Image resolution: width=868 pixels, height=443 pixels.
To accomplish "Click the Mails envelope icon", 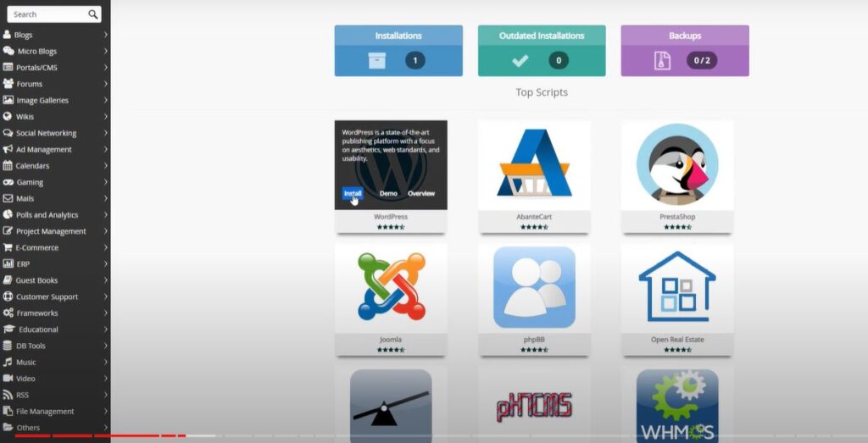I will (8, 198).
